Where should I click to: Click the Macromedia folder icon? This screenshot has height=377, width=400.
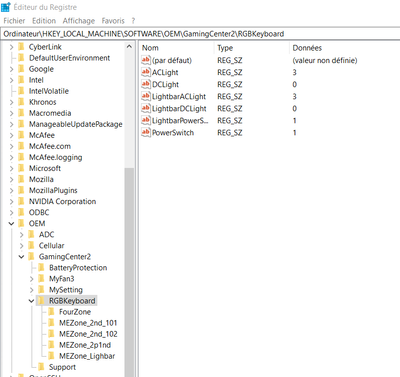[21, 113]
